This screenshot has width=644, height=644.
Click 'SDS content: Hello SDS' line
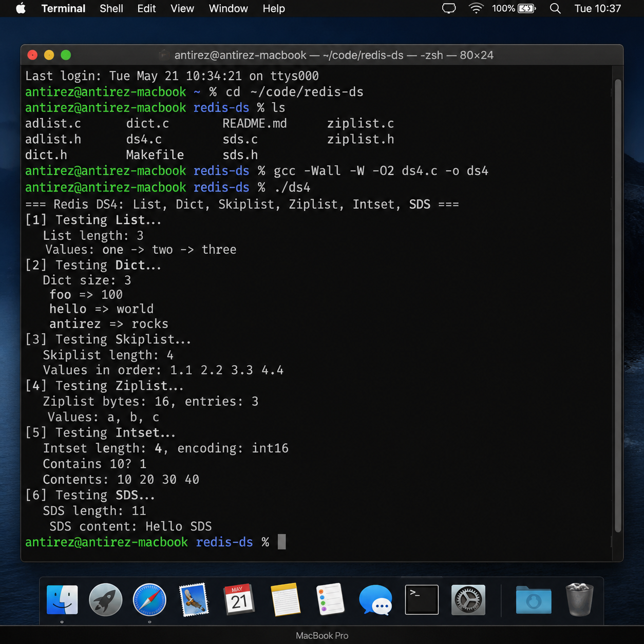tap(130, 526)
